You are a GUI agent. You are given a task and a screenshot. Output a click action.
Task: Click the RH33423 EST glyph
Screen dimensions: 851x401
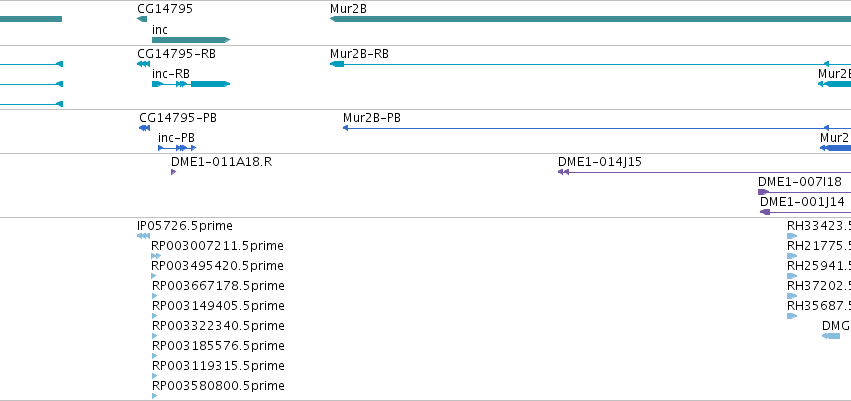(x=792, y=236)
